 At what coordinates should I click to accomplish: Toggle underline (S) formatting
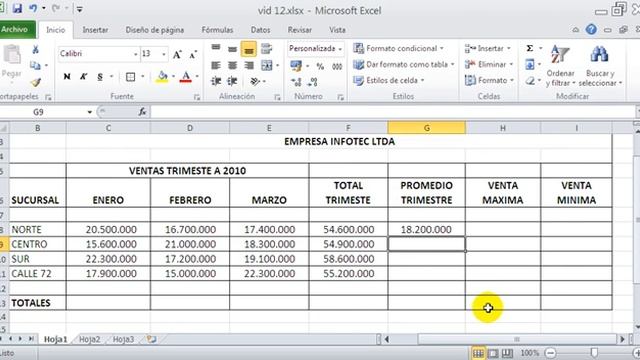pos(100,76)
